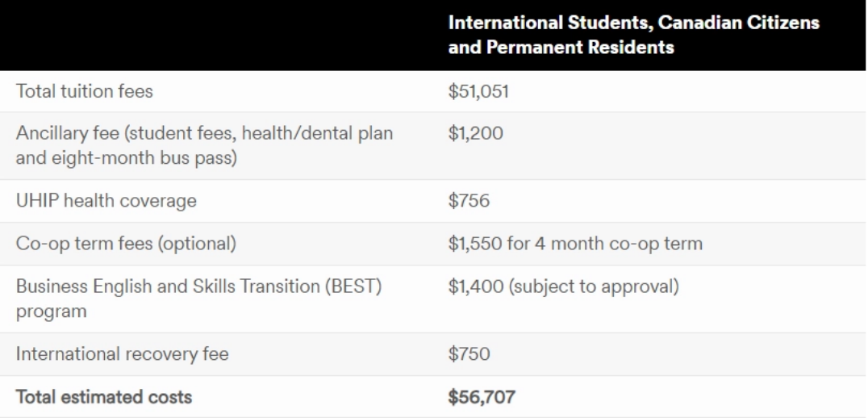
Task: Click the word 'program' under BEST row
Action: coord(51,311)
